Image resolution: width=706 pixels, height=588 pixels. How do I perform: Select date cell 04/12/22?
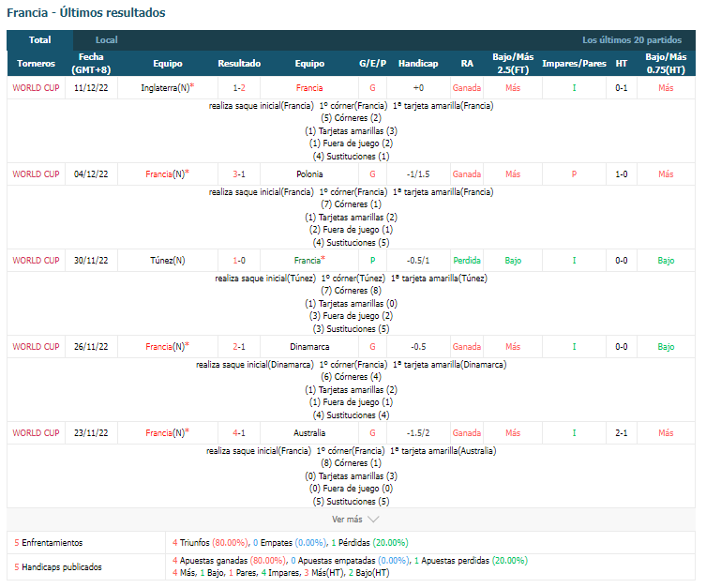coord(91,173)
